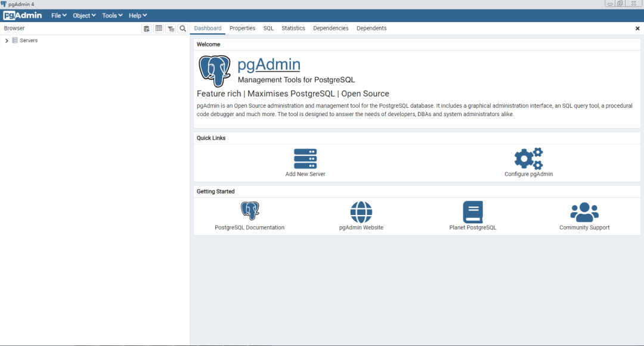Click the Getting Started section header
Viewport: 644px width, 346px height.
tap(216, 191)
